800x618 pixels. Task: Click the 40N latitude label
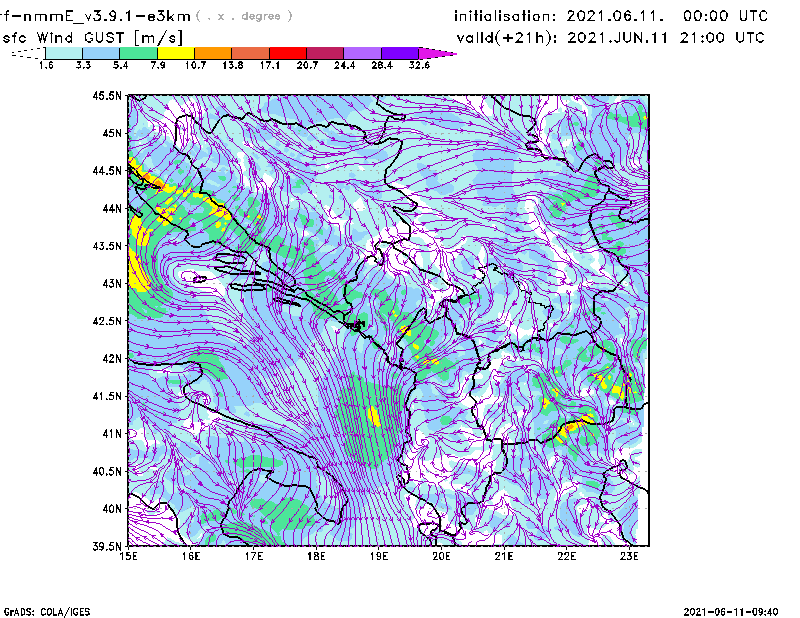(112, 509)
